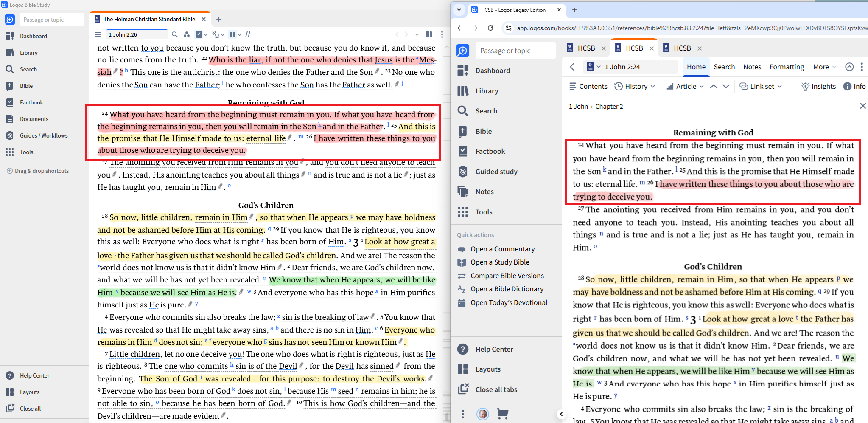Switch to the Search ribbon tab in web app
This screenshot has width=868, height=423.
[724, 67]
